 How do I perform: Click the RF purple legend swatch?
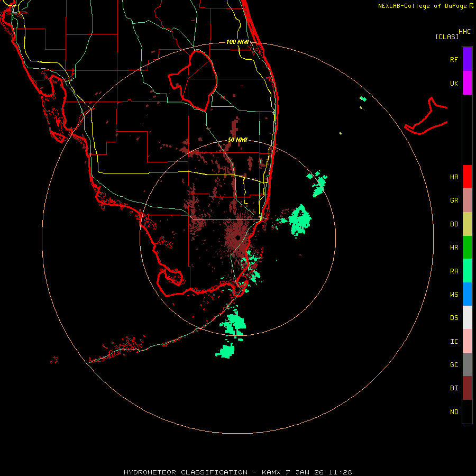click(467, 59)
